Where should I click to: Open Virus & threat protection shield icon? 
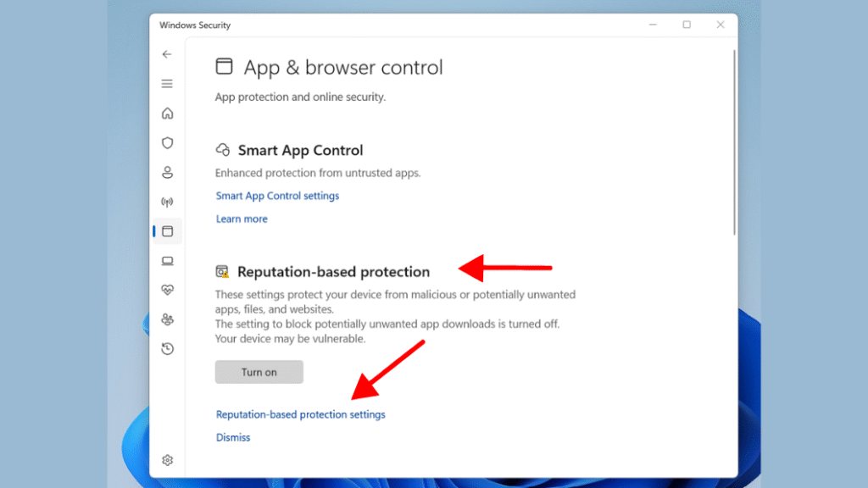click(x=167, y=142)
